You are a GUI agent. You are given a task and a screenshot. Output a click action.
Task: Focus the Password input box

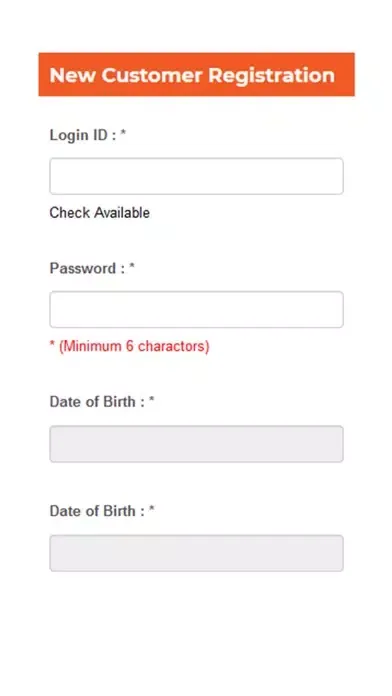coord(196,309)
